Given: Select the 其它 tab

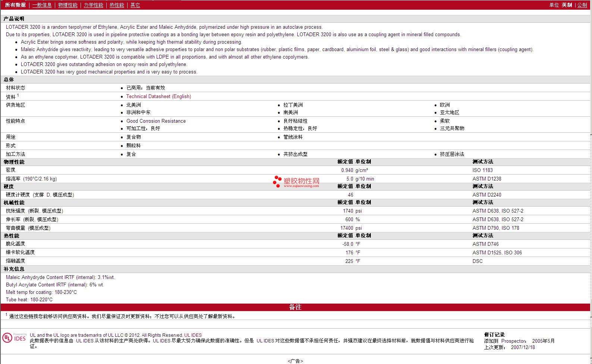Looking at the screenshot, I should pyautogui.click(x=135, y=5).
